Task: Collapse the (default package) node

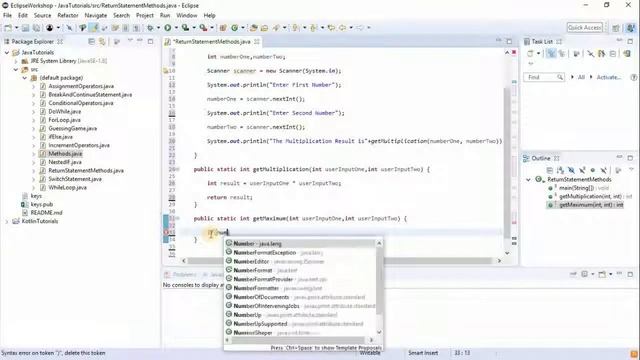Action: pos(24,78)
